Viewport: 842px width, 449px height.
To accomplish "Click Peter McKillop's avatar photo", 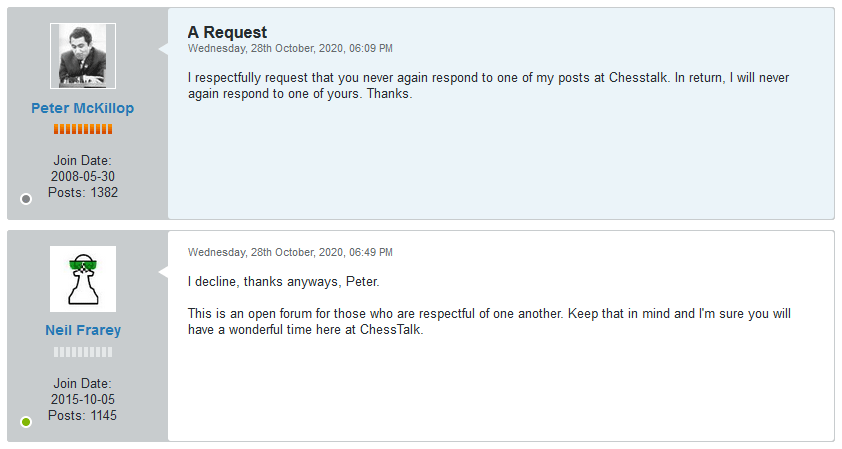I will tap(83, 56).
